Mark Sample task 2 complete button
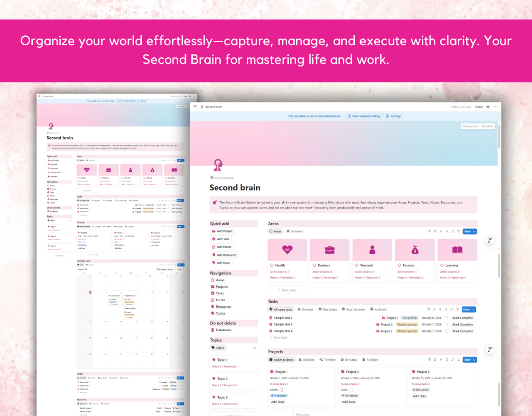Screen dimensions: 532x416 coord(462,318)
